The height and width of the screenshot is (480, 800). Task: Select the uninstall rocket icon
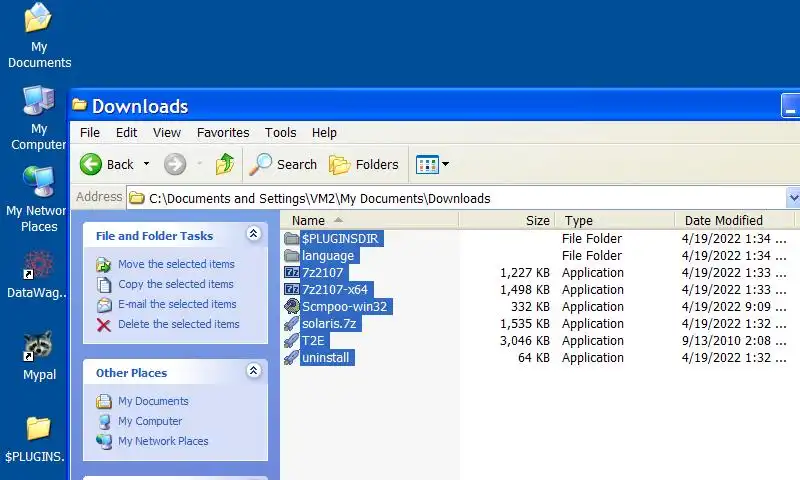point(291,358)
